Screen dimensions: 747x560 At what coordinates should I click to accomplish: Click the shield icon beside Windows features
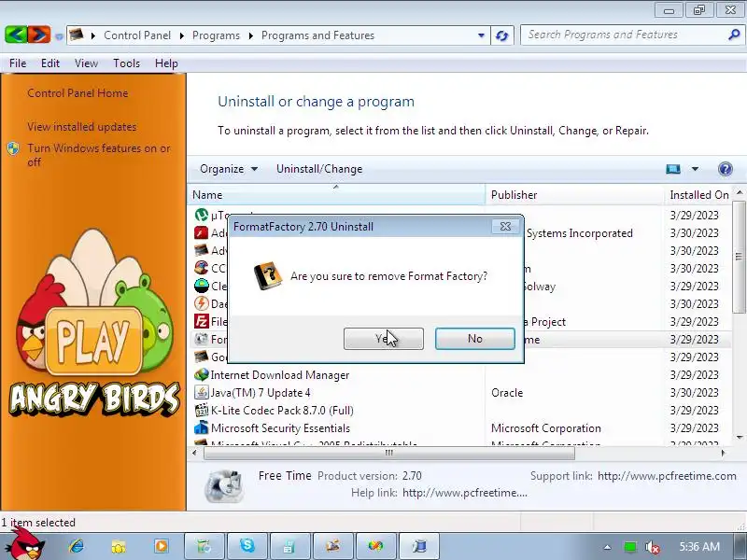13,148
